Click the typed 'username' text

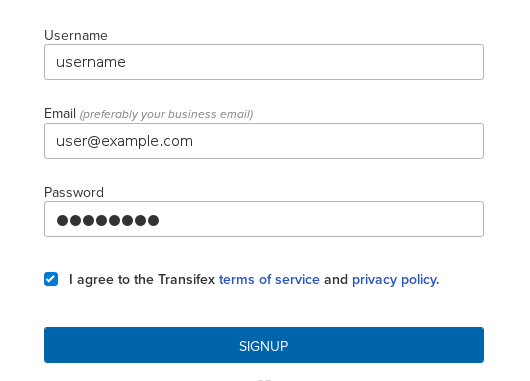coord(91,62)
